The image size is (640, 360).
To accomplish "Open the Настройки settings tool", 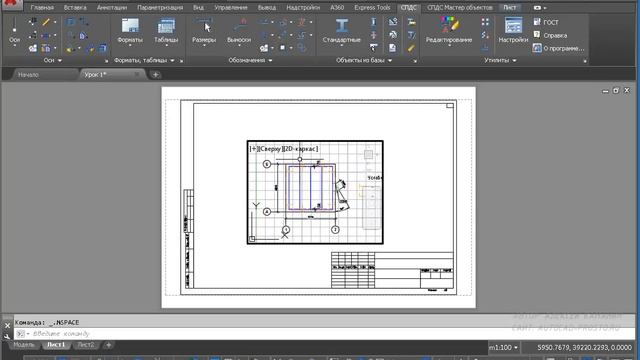I will point(513,31).
